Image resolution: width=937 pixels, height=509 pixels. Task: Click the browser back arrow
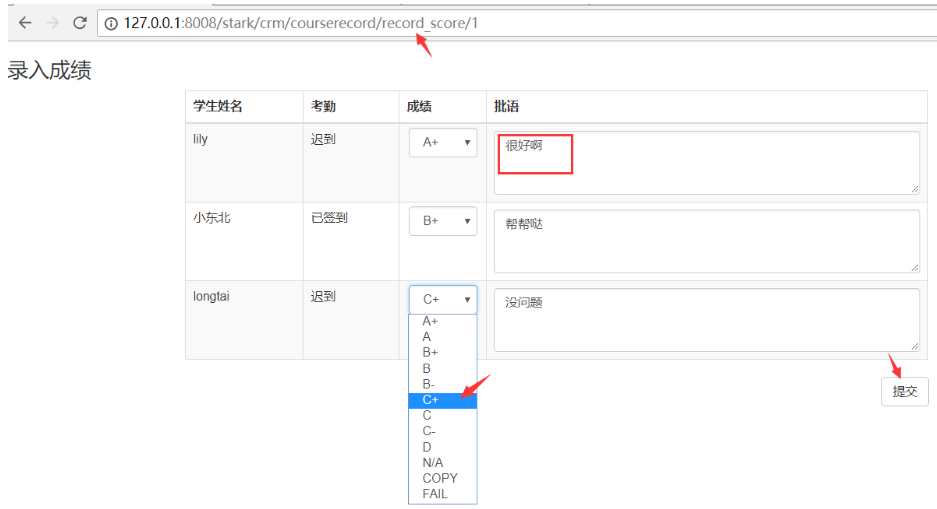coord(25,23)
